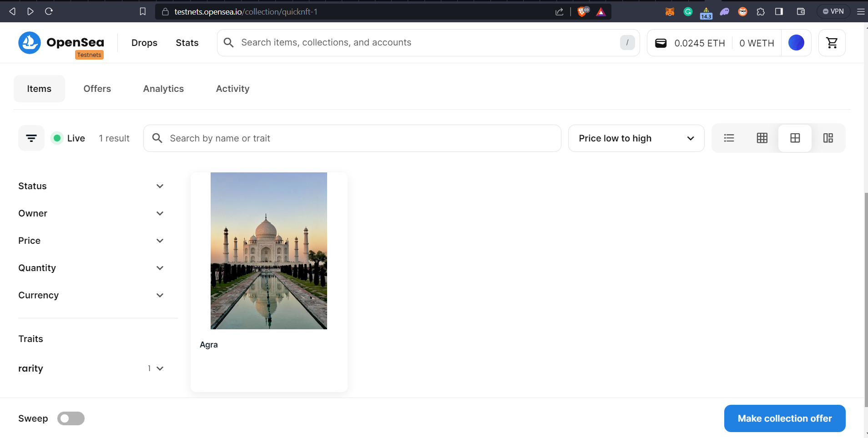
Task: Open the shopping cart
Action: point(832,43)
